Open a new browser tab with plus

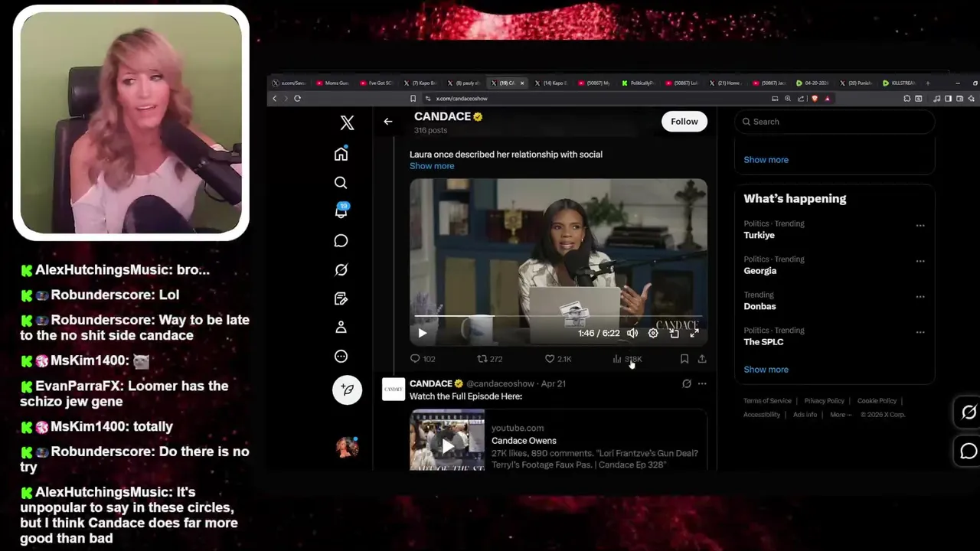(x=928, y=83)
